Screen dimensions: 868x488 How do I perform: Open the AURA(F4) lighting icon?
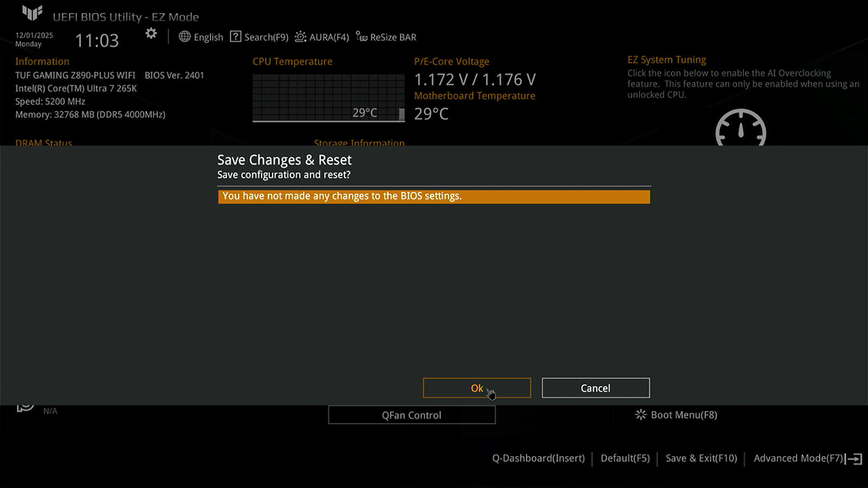tap(300, 37)
